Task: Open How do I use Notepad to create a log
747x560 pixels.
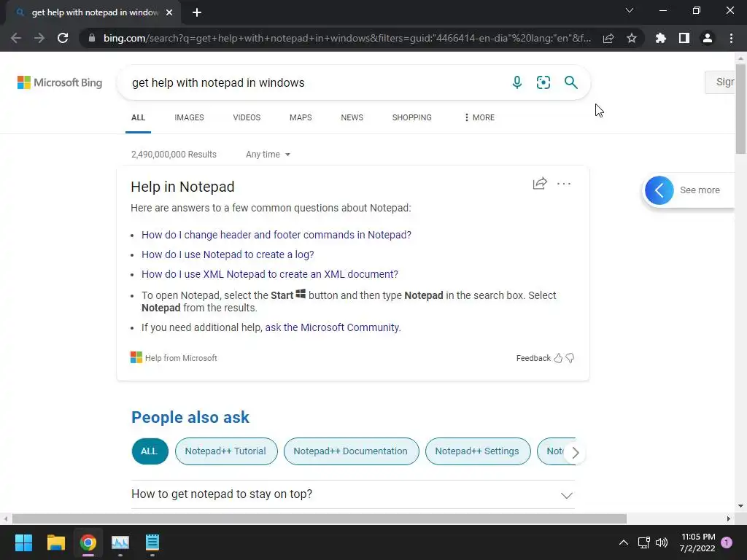Action: pyautogui.click(x=228, y=254)
